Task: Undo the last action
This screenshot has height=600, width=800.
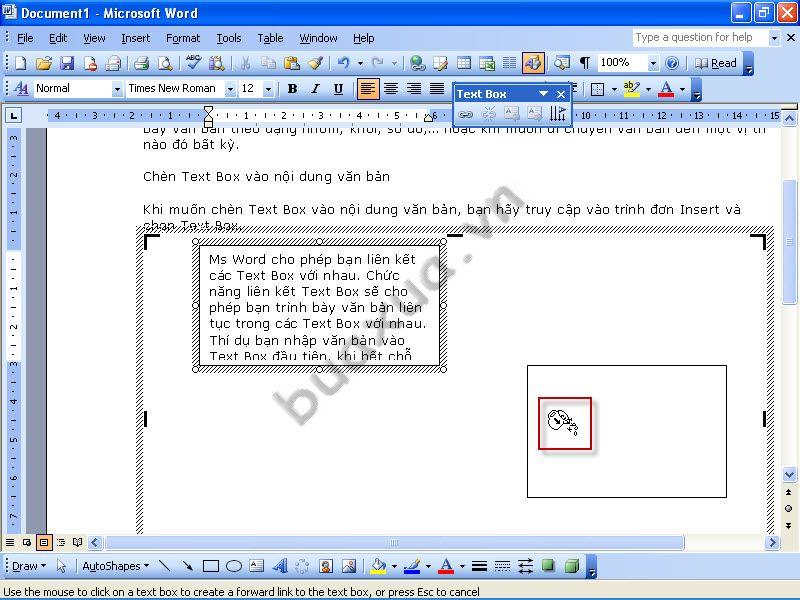Action: (344, 63)
